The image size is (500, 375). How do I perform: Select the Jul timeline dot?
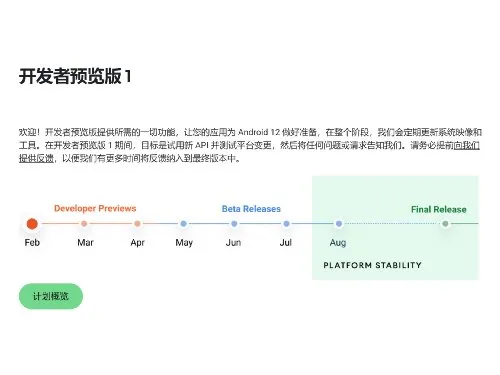[x=286, y=224]
